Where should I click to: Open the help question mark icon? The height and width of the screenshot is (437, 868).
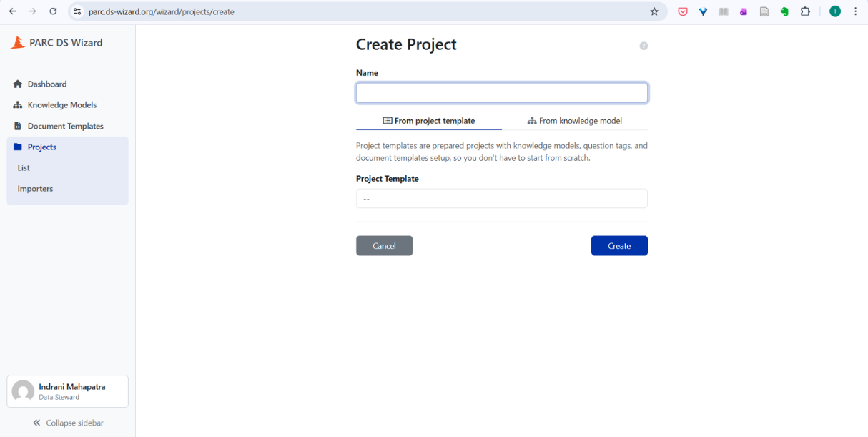643,46
